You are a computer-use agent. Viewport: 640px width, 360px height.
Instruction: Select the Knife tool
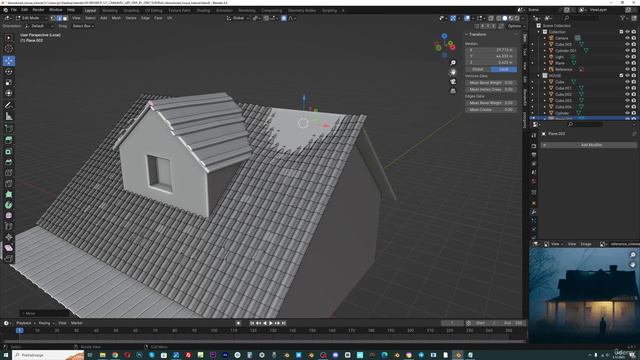coord(9,183)
